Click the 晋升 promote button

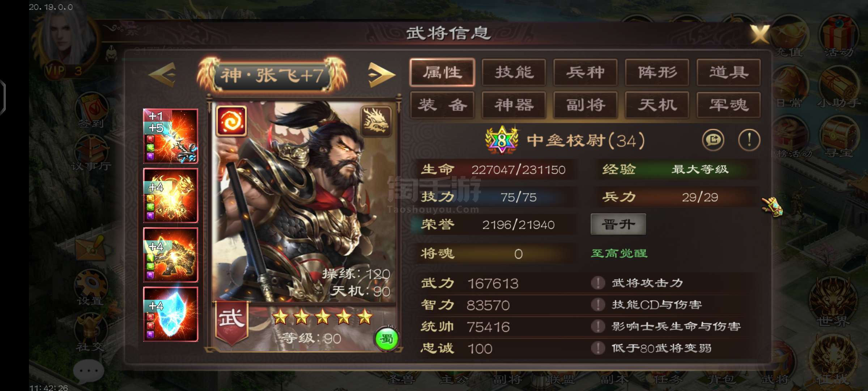(618, 224)
